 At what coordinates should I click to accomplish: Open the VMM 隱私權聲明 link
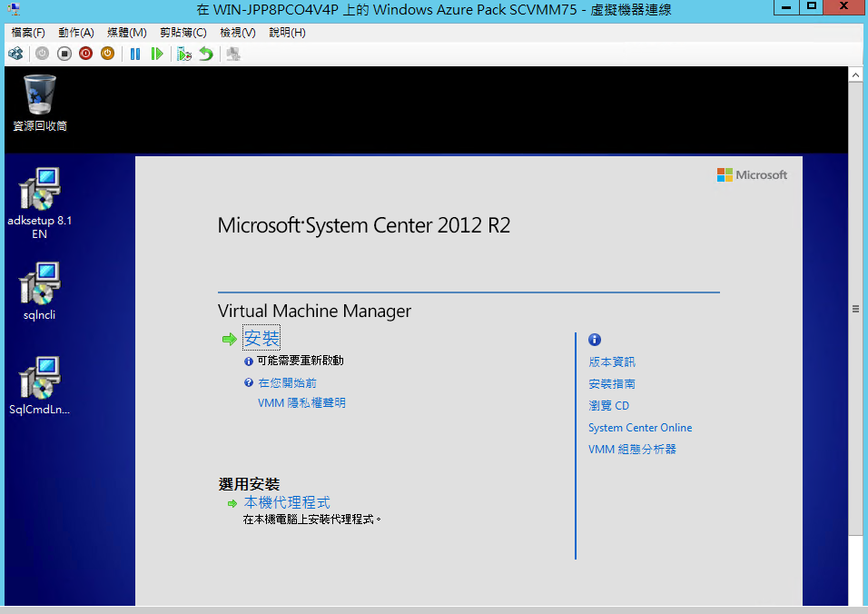[301, 403]
